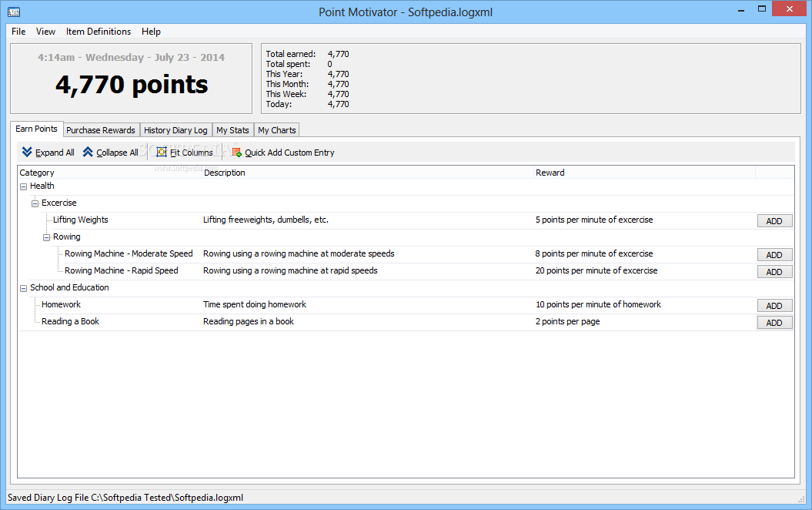The image size is (812, 510).
Task: Select Rowing Machine - Moderate Speed item
Action: point(129,253)
